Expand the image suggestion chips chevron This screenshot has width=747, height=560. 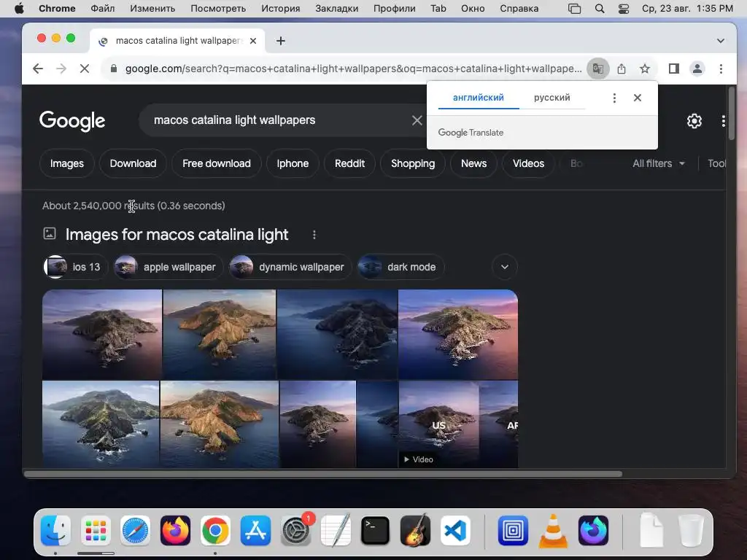[x=505, y=267]
